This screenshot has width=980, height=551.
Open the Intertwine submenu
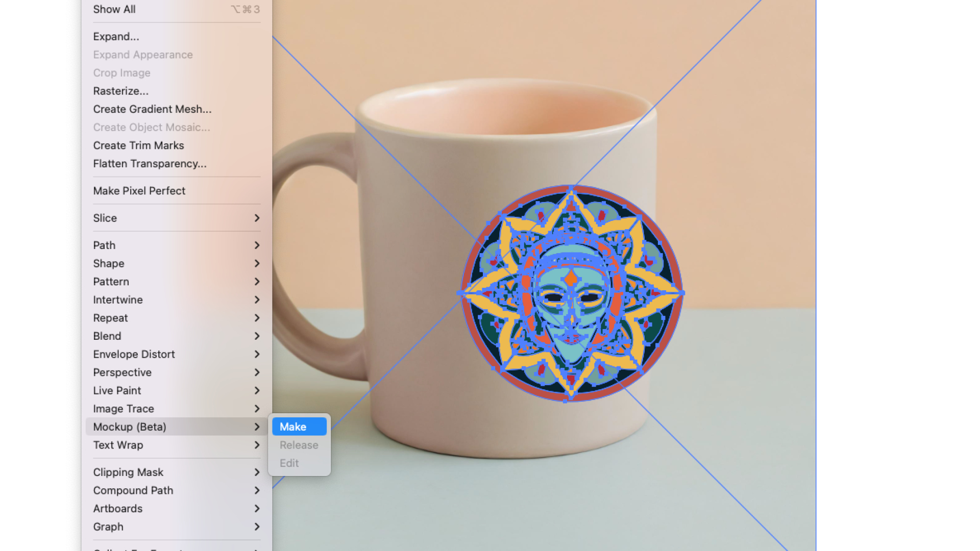[x=117, y=299]
